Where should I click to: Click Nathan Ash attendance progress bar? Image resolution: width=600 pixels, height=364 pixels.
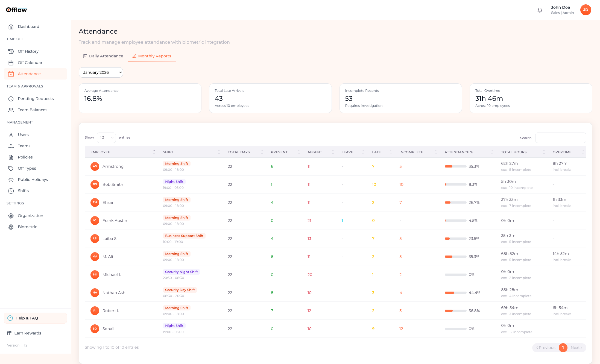[455, 293]
